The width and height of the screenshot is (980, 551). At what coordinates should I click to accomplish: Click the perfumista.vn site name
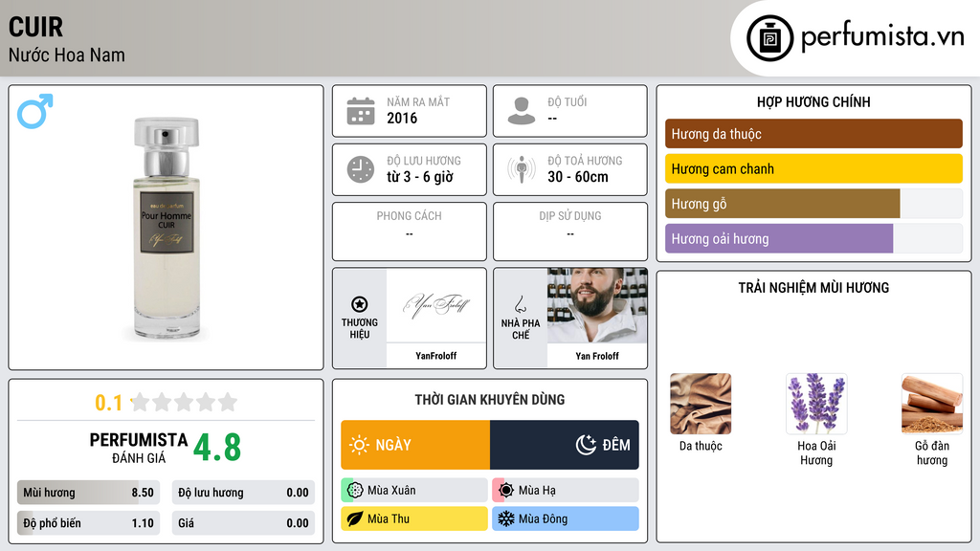(x=882, y=37)
